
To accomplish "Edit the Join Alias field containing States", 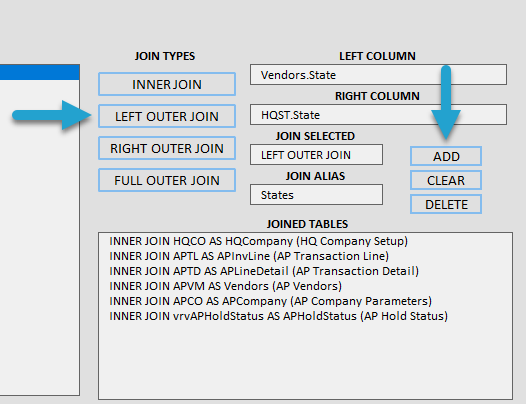I will [x=316, y=195].
